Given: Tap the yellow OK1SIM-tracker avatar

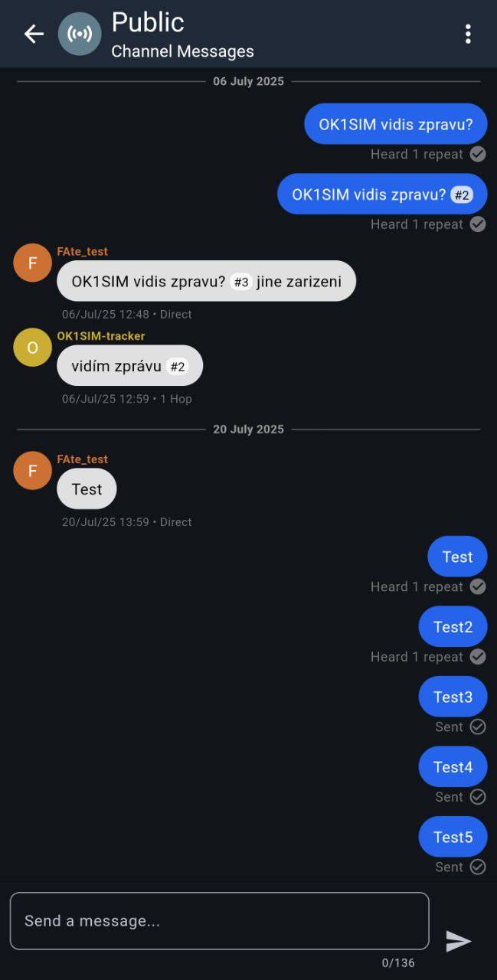Looking at the screenshot, I should [33, 348].
